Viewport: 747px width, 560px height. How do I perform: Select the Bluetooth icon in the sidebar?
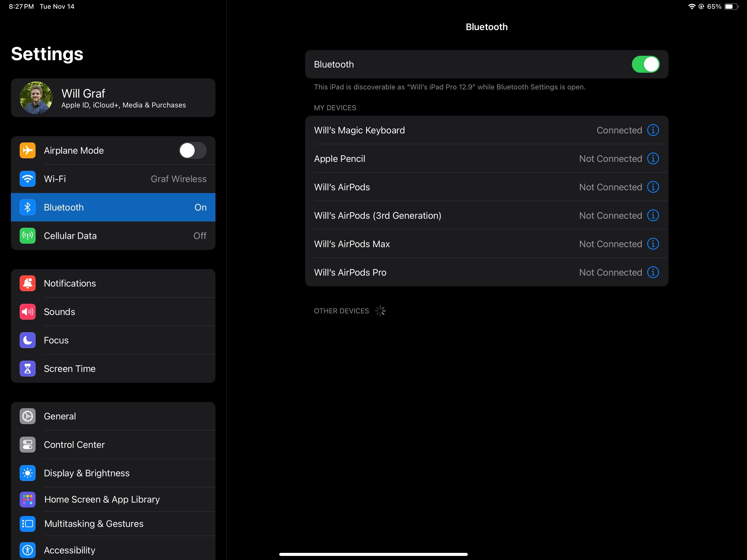27,207
